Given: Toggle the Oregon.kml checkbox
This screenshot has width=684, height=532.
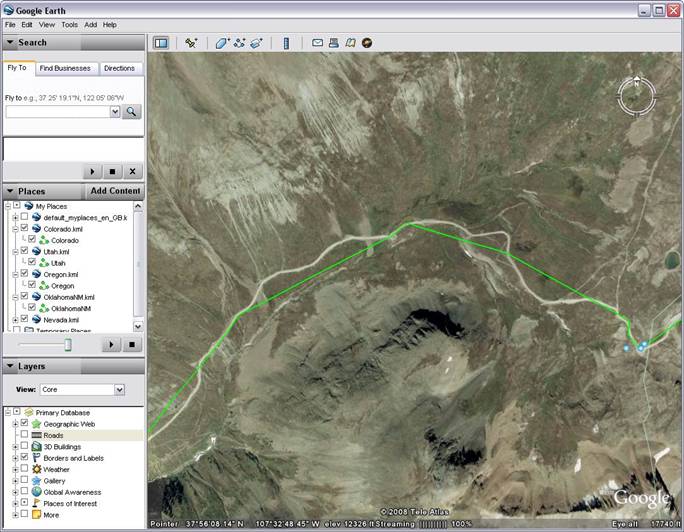Looking at the screenshot, I should (x=24, y=273).
